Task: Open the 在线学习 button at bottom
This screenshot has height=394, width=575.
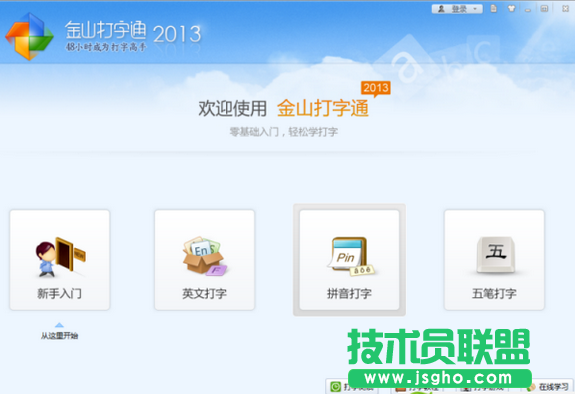Action: point(549,387)
